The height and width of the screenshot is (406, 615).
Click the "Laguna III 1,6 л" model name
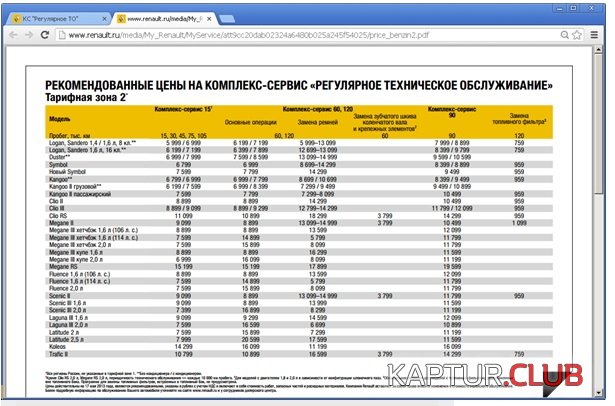point(68,318)
